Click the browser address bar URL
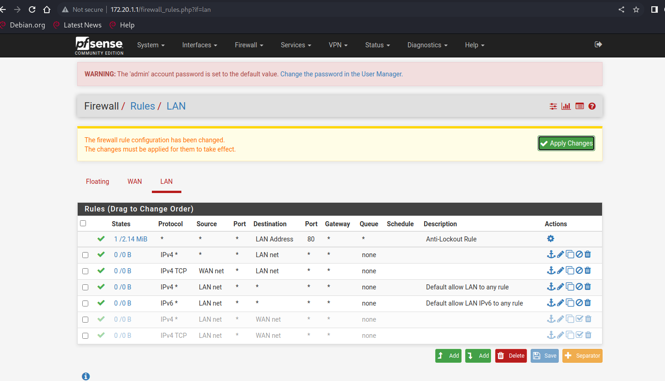This screenshot has width=665, height=381. [x=161, y=9]
